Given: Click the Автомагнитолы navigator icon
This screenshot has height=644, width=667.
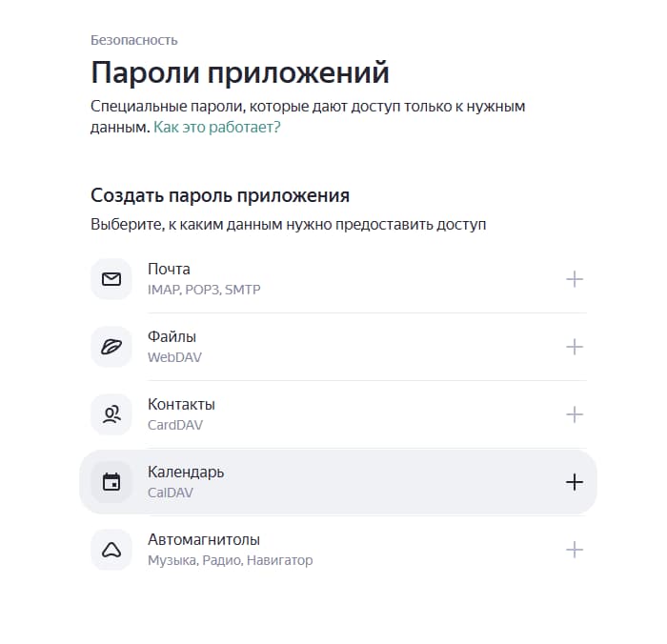Looking at the screenshot, I should [111, 550].
